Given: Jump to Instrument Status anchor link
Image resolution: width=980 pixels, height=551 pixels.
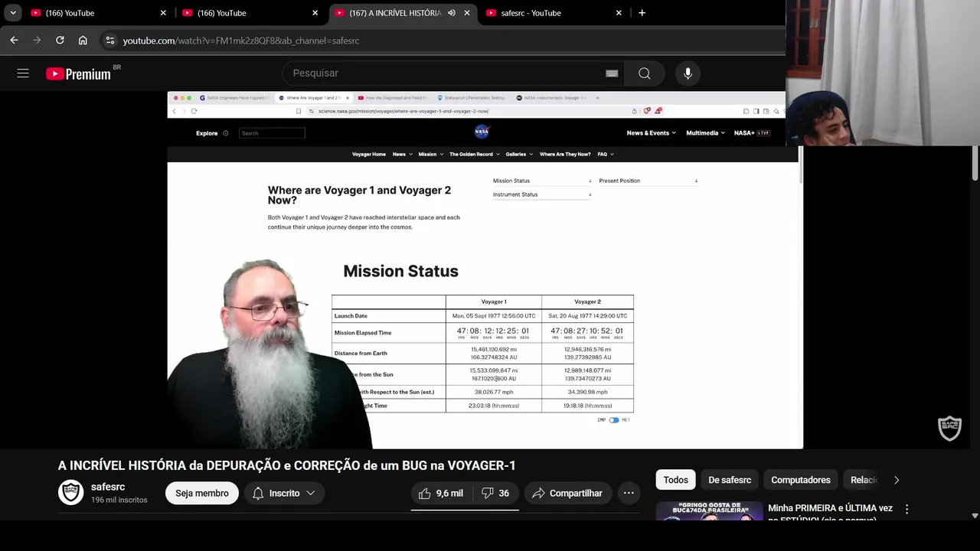Looking at the screenshot, I should [542, 194].
